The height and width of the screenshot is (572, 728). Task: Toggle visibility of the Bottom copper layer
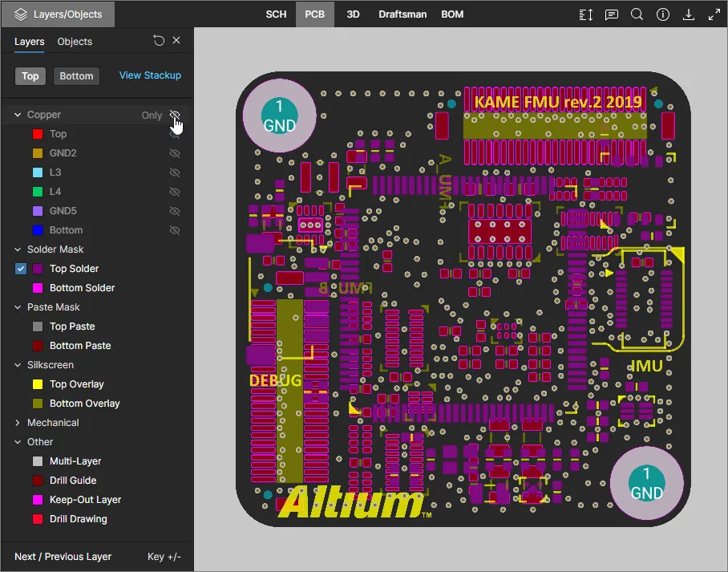tap(174, 230)
